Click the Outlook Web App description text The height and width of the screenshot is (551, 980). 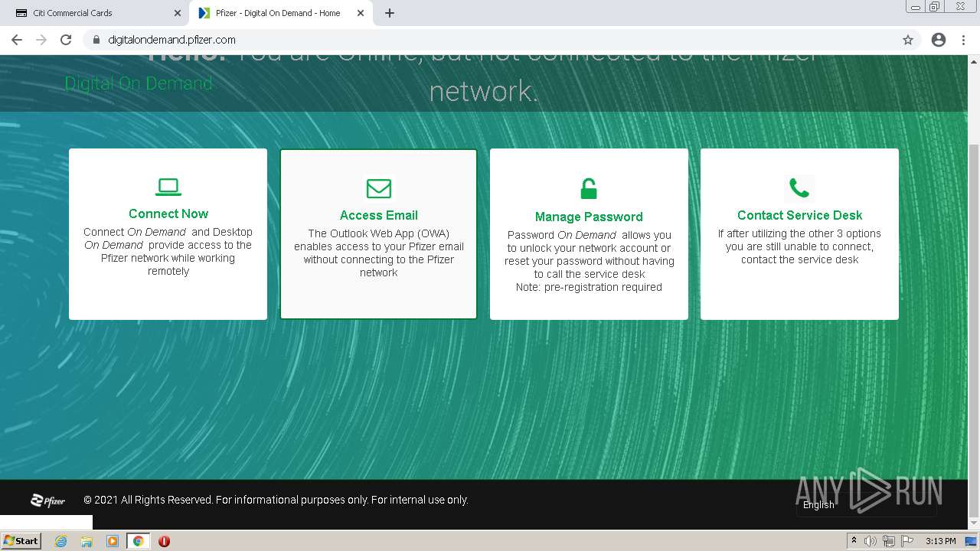(x=379, y=253)
